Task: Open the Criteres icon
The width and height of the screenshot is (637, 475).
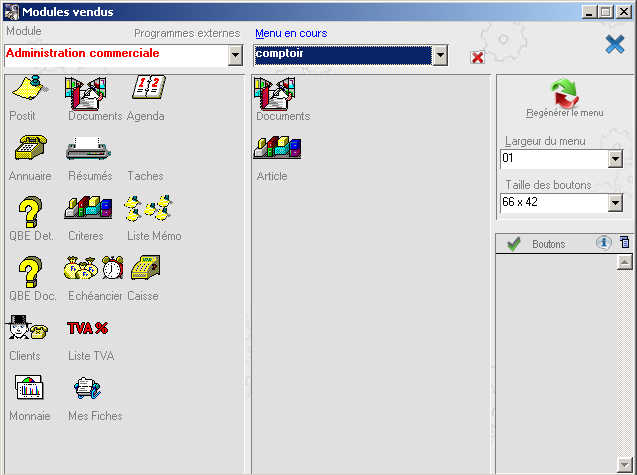Action: [x=87, y=211]
